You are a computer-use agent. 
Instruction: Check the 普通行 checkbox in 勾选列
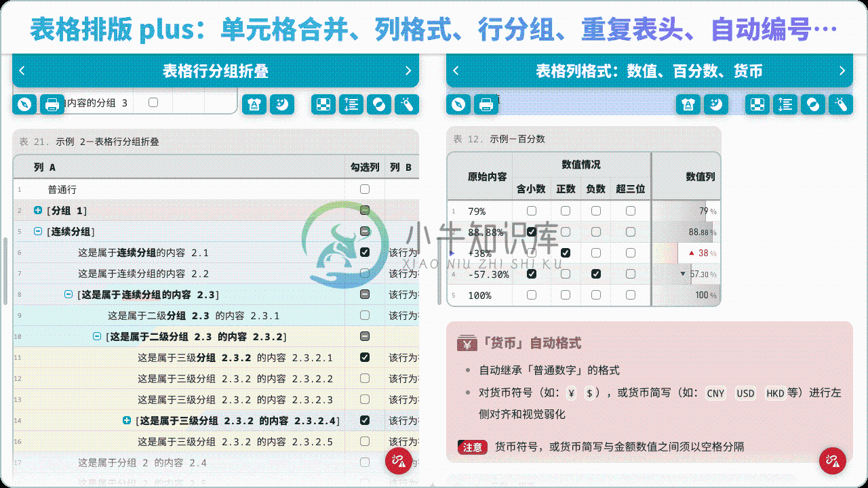pyautogui.click(x=365, y=189)
